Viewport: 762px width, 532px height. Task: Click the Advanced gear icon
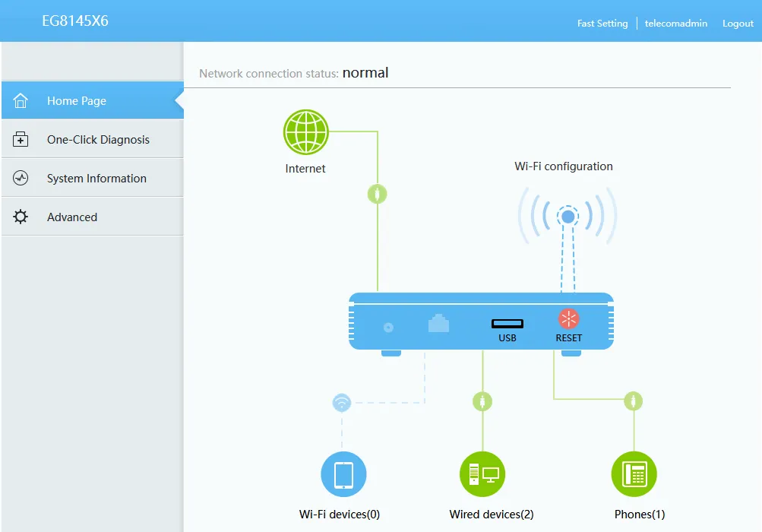pos(21,217)
